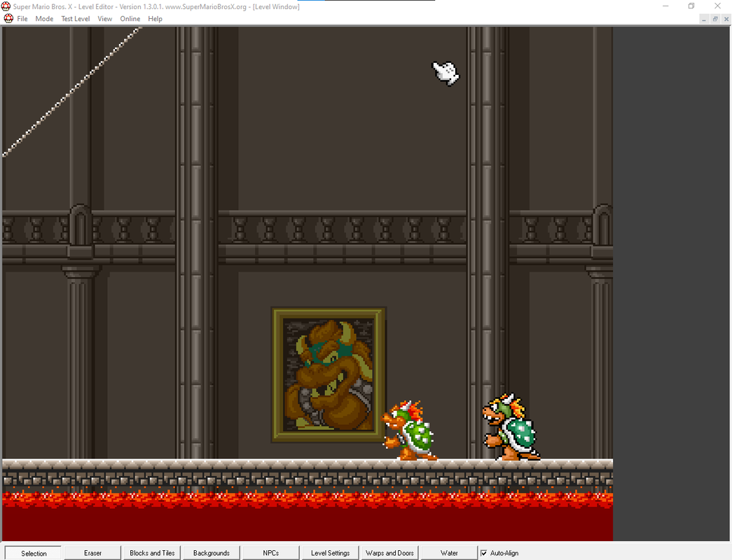
Task: Restore the inner Level Window
Action: tap(715, 19)
